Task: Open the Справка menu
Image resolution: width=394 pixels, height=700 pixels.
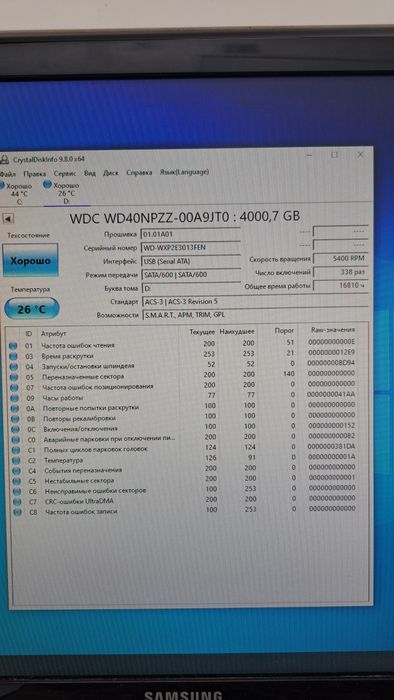Action: pos(139,172)
